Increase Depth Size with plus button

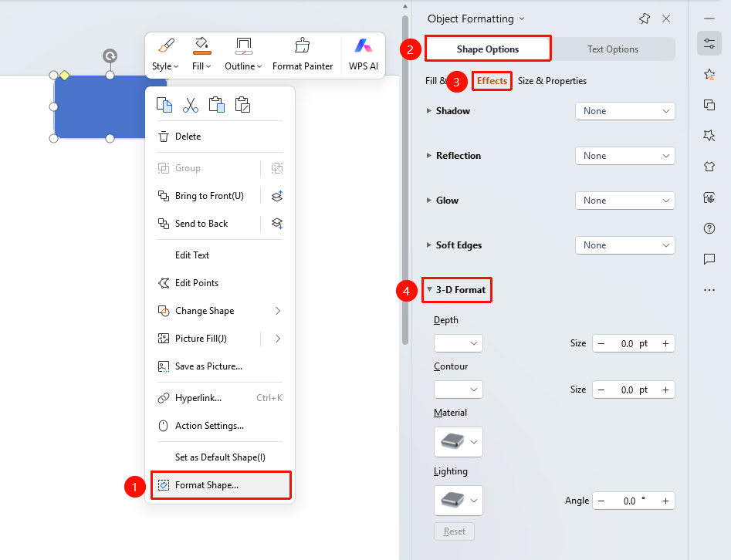click(x=665, y=343)
